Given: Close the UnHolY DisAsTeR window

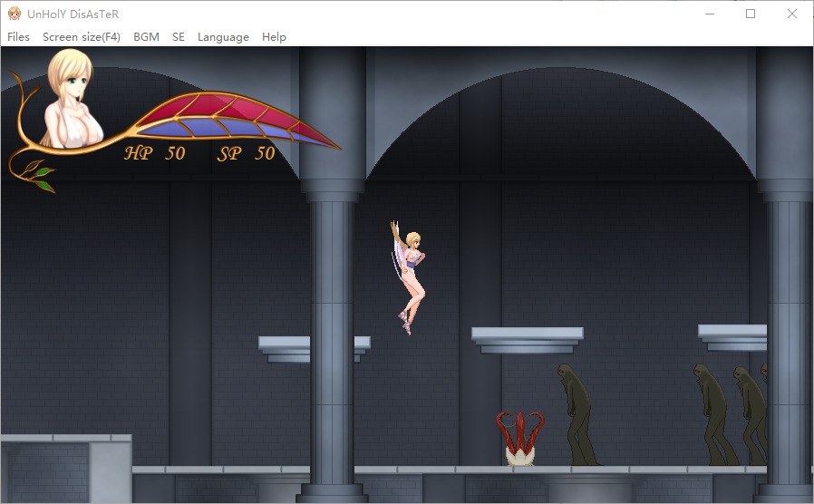Looking at the screenshot, I should [792, 14].
